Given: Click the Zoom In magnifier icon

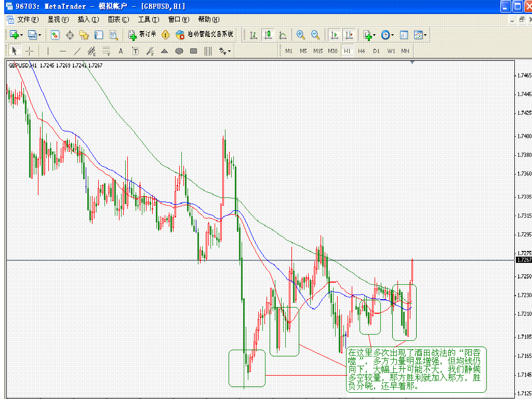Looking at the screenshot, I should 300,35.
